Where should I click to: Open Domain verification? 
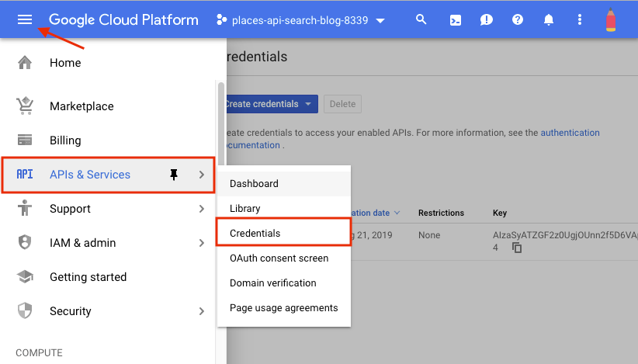coord(284,283)
